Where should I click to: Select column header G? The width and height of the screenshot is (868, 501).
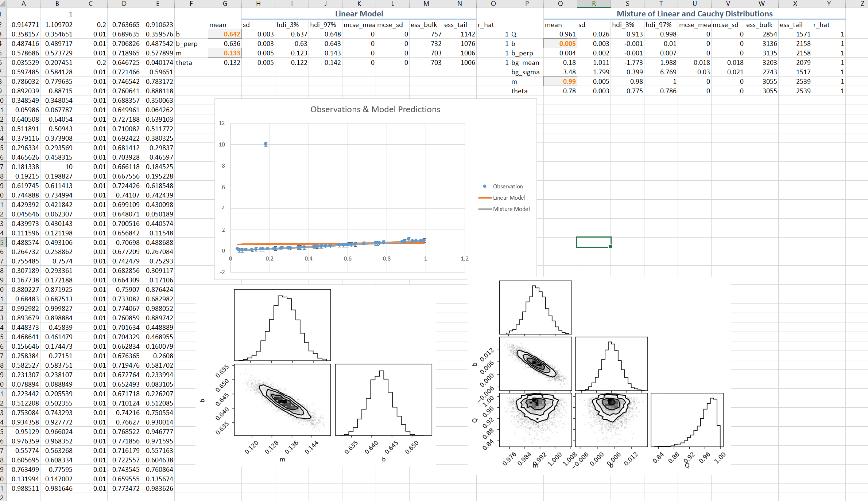(x=225, y=4)
